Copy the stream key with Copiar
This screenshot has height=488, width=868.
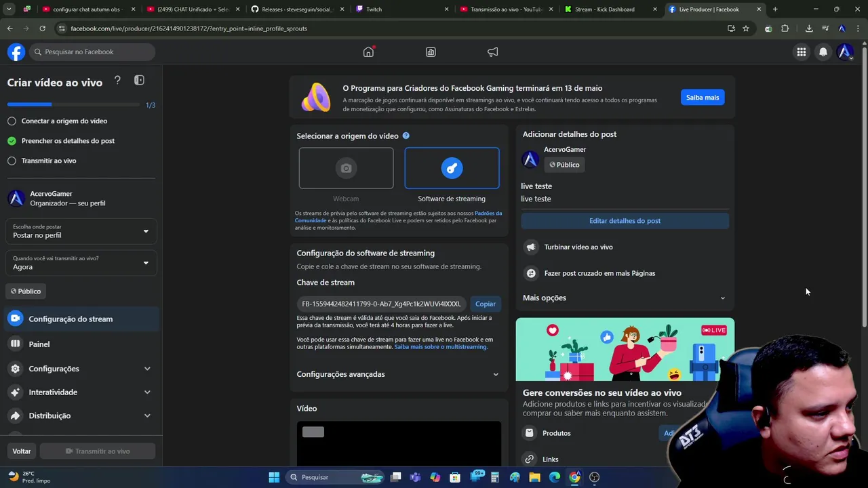(486, 304)
